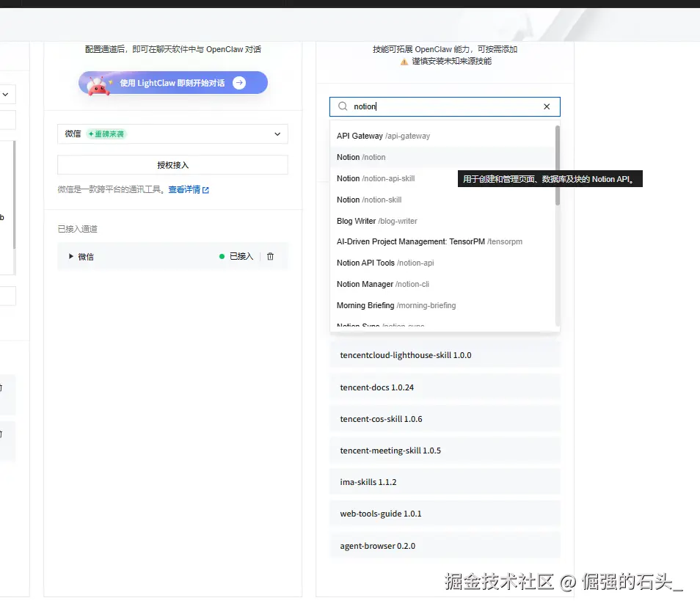Click tencent-docs 1.0.24 skill entry
Image resolution: width=700 pixels, height=609 pixels.
445,387
